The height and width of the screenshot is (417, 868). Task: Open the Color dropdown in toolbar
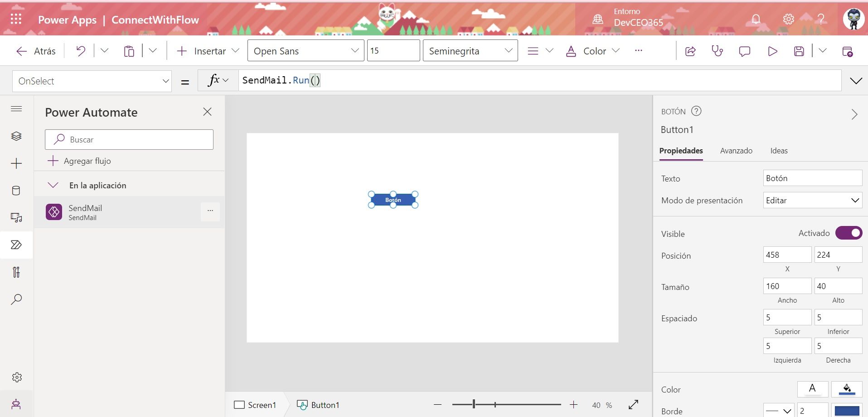(x=593, y=51)
